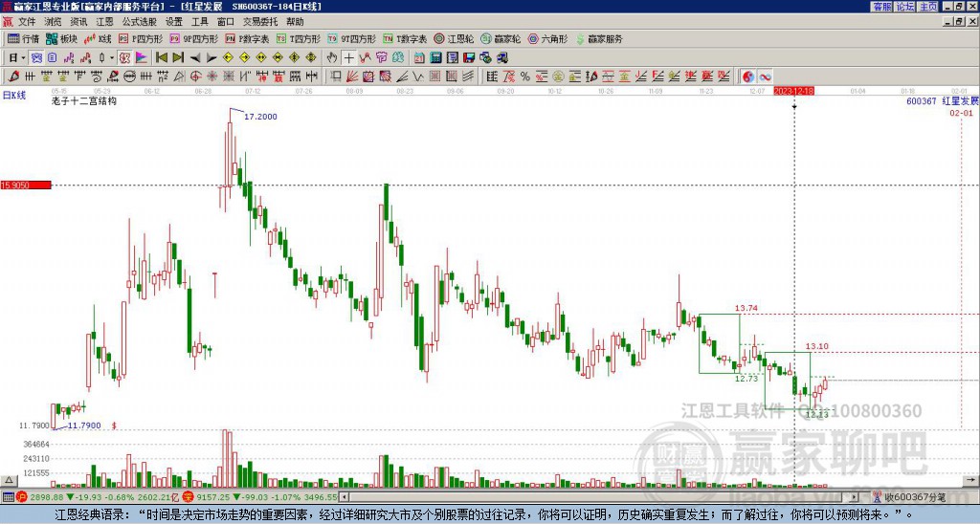The width and height of the screenshot is (980, 524).
Task: Open the T数字表 tool
Action: (x=405, y=38)
